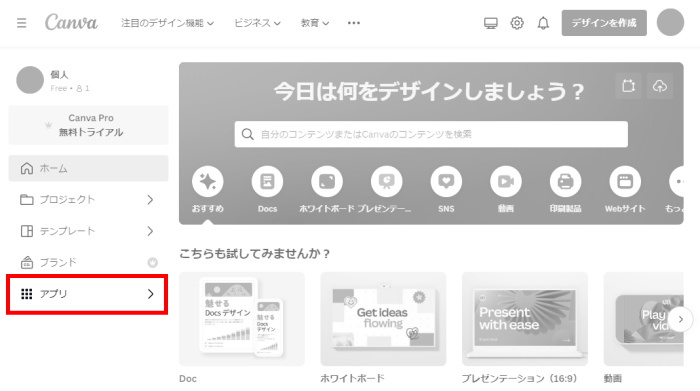Screen dimensions: 700x391
Task: Click the デザインを作成 button
Action: coord(604,23)
